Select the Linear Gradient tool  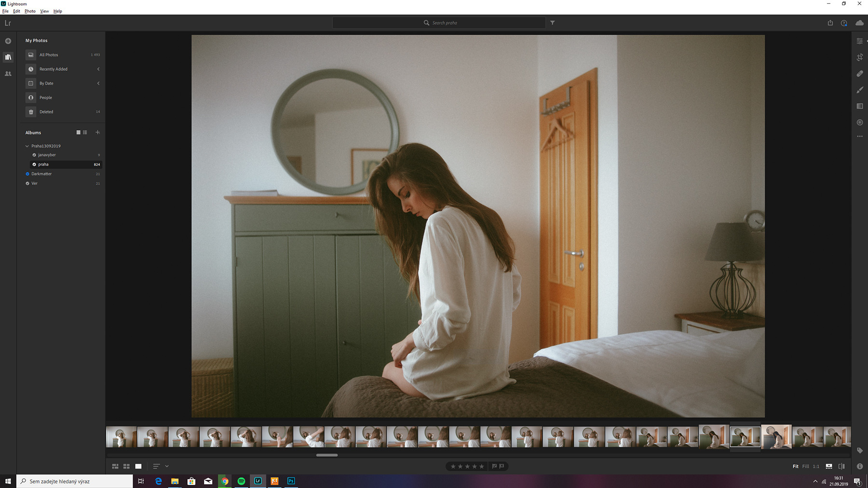pyautogui.click(x=859, y=106)
